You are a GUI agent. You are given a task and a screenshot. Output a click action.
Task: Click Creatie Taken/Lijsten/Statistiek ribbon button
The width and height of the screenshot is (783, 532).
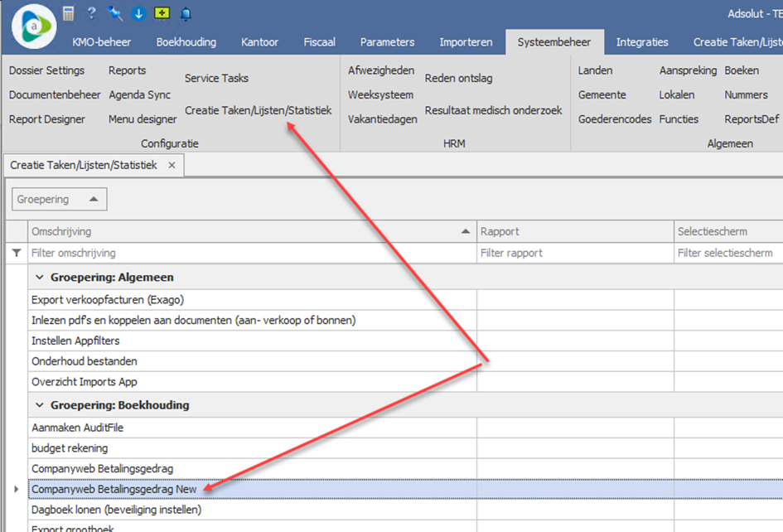tap(259, 110)
